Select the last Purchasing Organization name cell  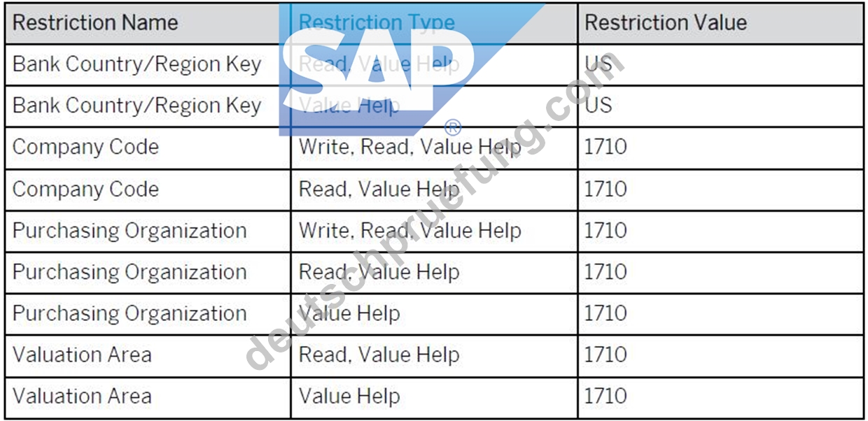(148, 314)
